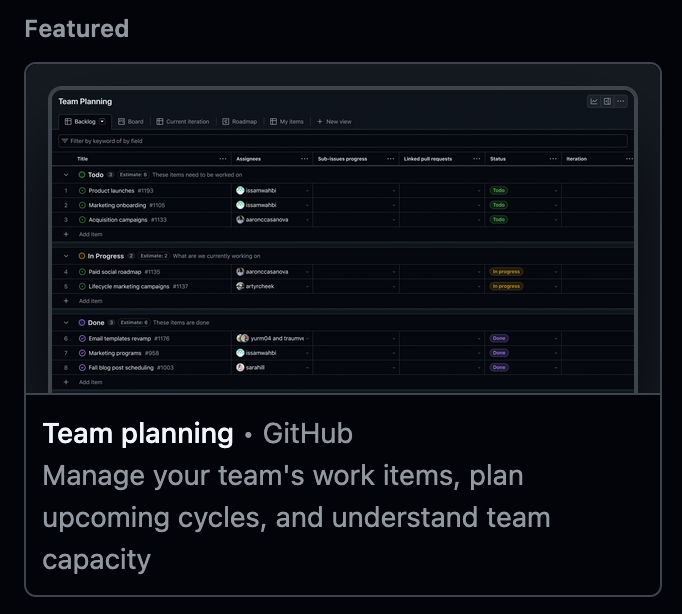The width and height of the screenshot is (682, 614).
Task: Switch to the Board tab
Action: [131, 122]
